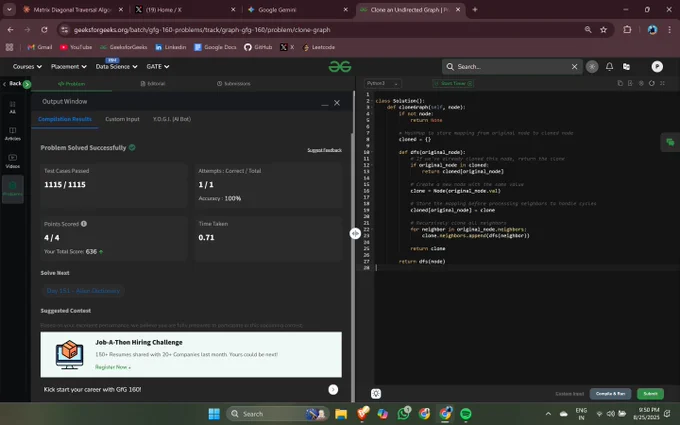Screen dimensions: 680x425
Task: Close the Output Window panel
Action: click(x=337, y=103)
